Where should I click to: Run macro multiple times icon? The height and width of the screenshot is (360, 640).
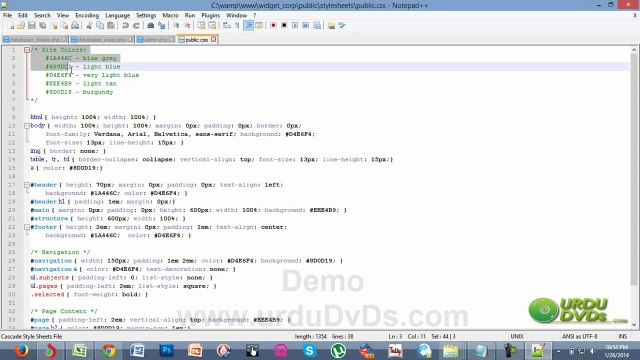(306, 26)
